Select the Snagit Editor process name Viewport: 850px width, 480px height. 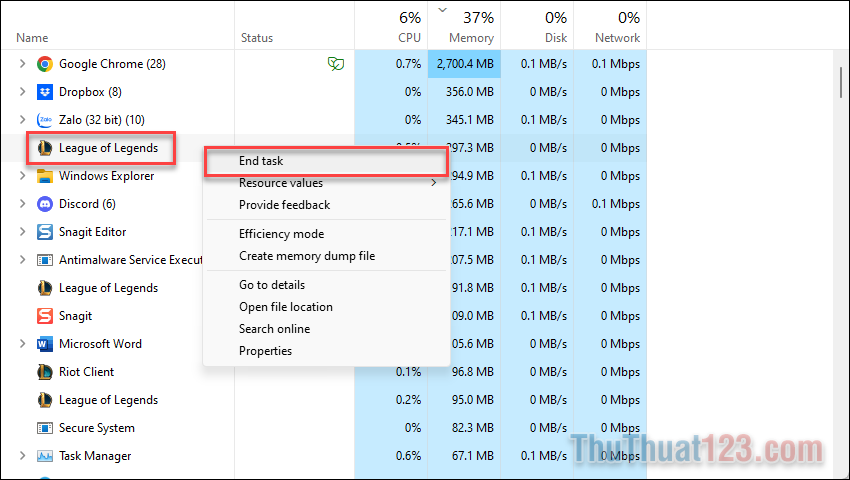92,232
